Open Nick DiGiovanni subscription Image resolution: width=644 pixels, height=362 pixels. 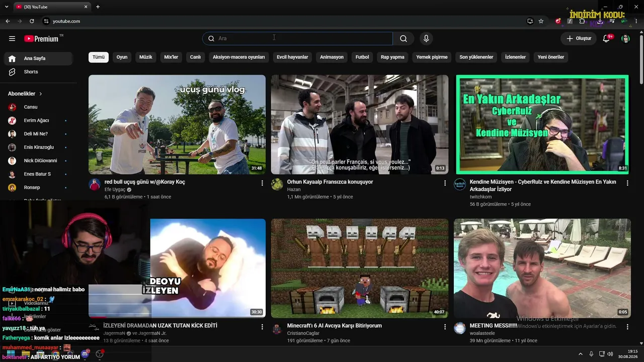[x=38, y=161]
